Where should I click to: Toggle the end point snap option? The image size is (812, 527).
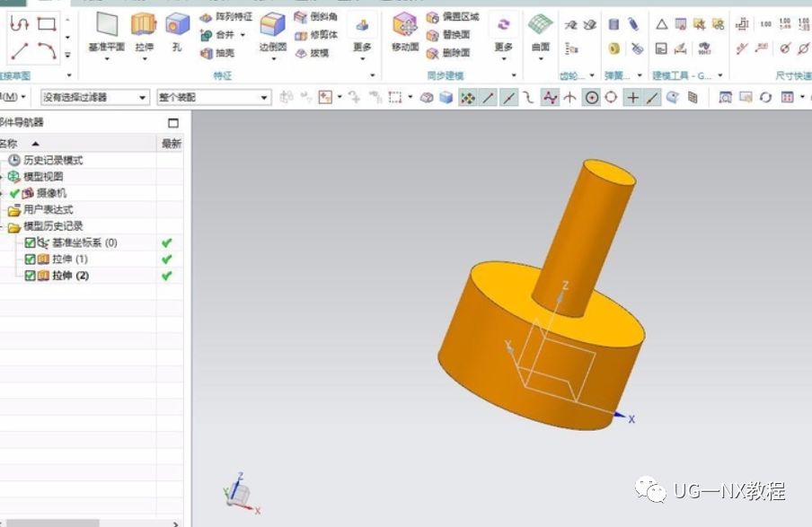coord(489,97)
